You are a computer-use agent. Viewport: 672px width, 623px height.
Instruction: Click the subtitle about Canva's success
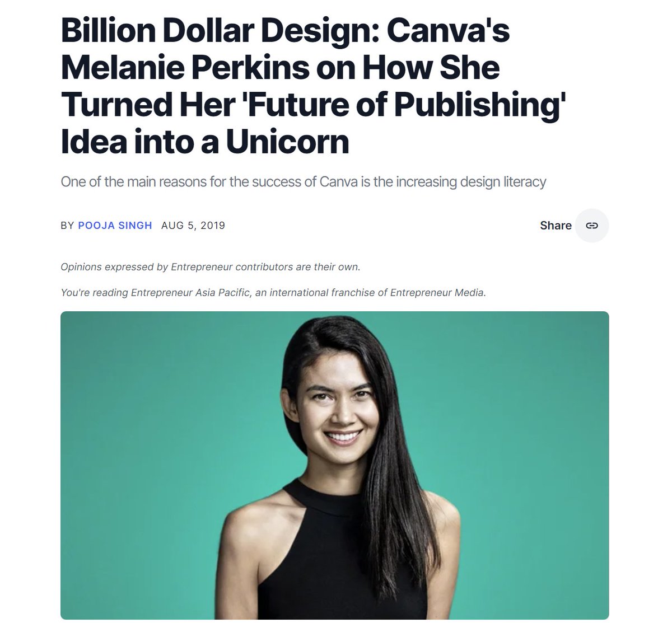pyautogui.click(x=303, y=182)
